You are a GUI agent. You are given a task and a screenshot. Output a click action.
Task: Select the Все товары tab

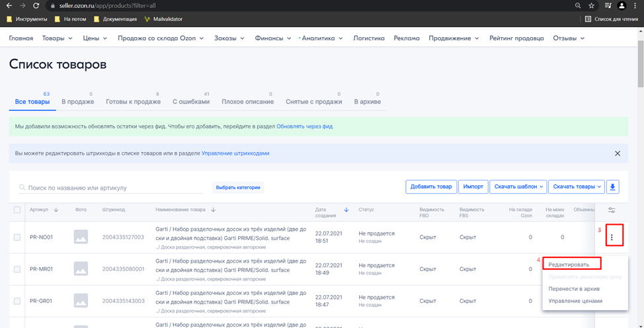(x=32, y=102)
